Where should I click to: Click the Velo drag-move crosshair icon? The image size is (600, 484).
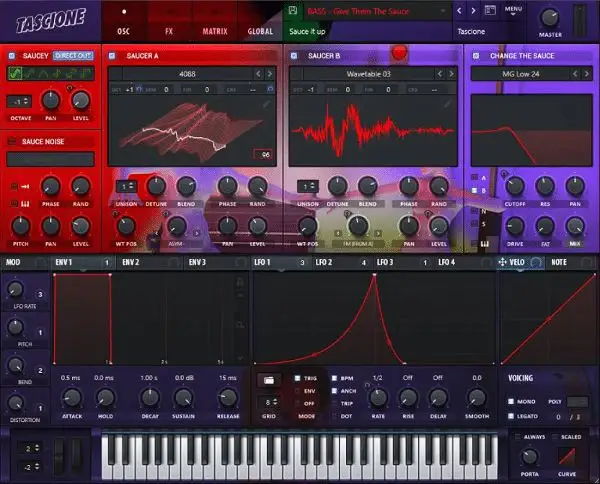(x=504, y=262)
